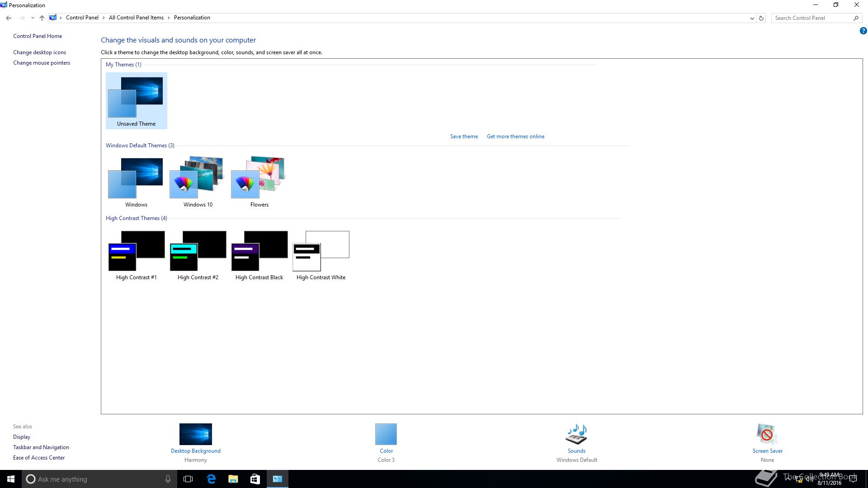Image resolution: width=868 pixels, height=488 pixels.
Task: Go up one level with Up arrow
Action: pos(42,18)
